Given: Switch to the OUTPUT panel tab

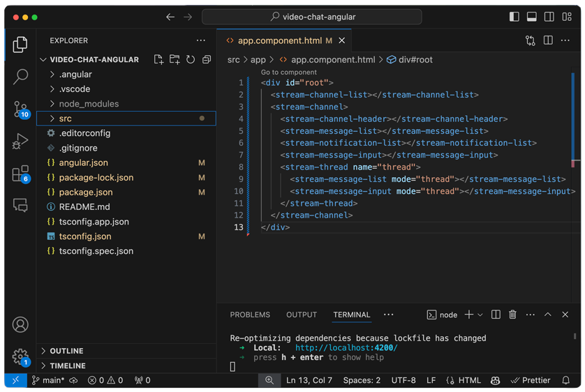Looking at the screenshot, I should click(x=302, y=315).
